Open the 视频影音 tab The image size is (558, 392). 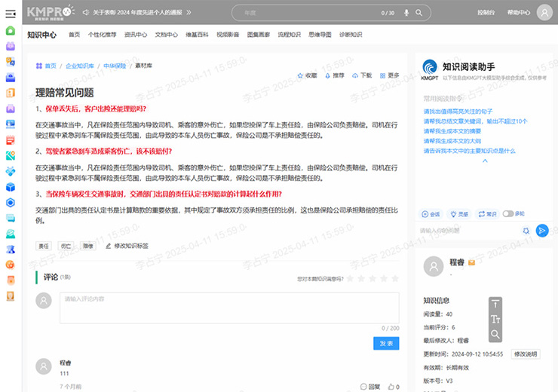[228, 35]
